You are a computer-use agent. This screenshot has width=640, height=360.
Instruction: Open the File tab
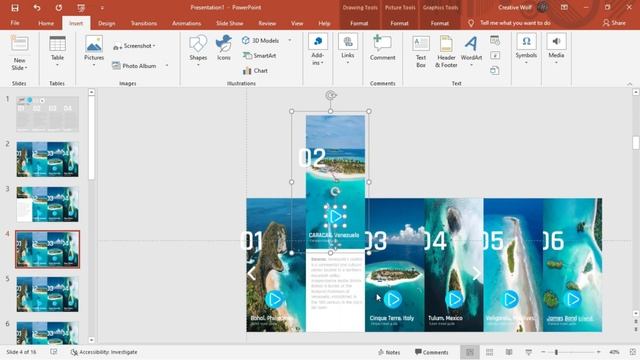(x=15, y=23)
